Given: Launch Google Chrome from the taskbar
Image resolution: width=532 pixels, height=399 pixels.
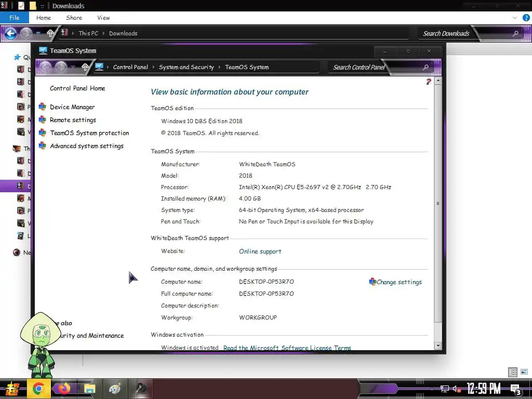Looking at the screenshot, I should pos(38,389).
